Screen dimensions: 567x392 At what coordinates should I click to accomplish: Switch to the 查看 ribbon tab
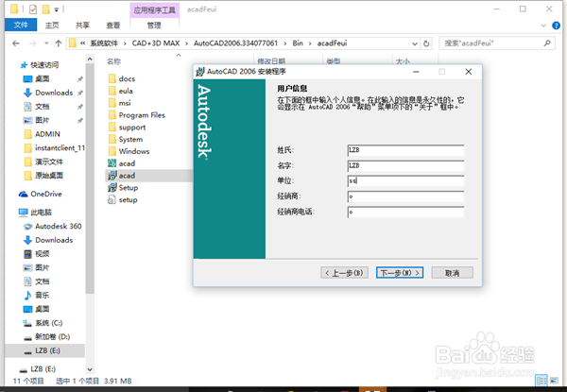point(112,25)
